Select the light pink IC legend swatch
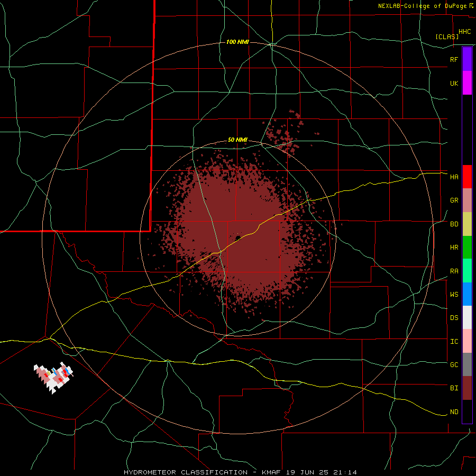 467,341
